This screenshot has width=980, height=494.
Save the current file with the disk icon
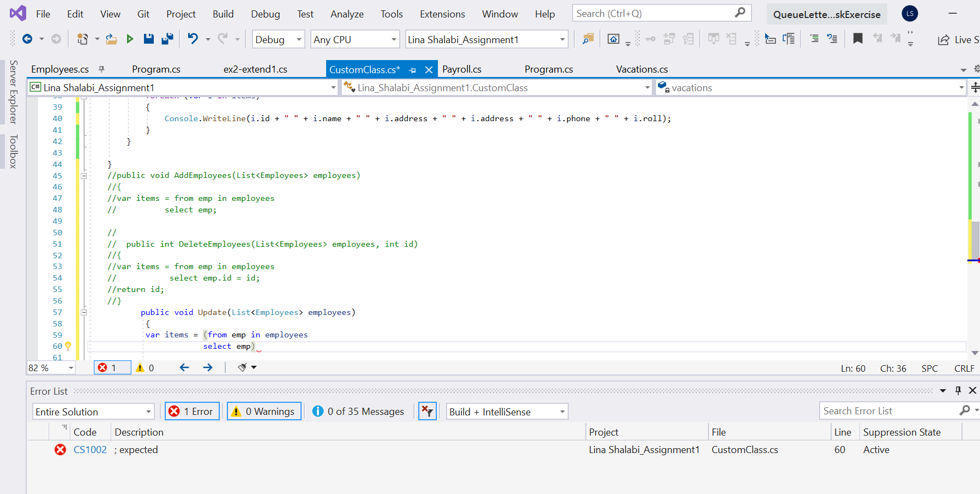point(148,39)
